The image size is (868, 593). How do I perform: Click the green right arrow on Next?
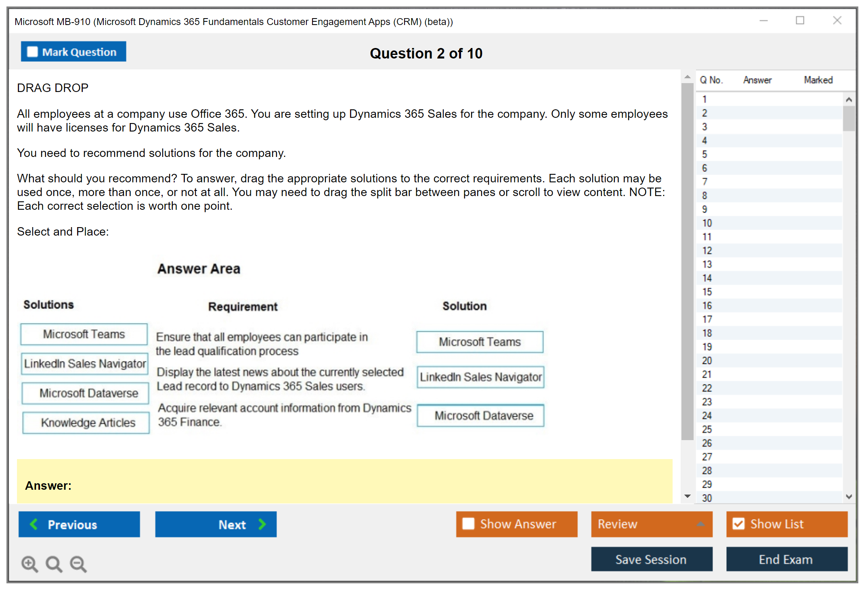point(262,524)
